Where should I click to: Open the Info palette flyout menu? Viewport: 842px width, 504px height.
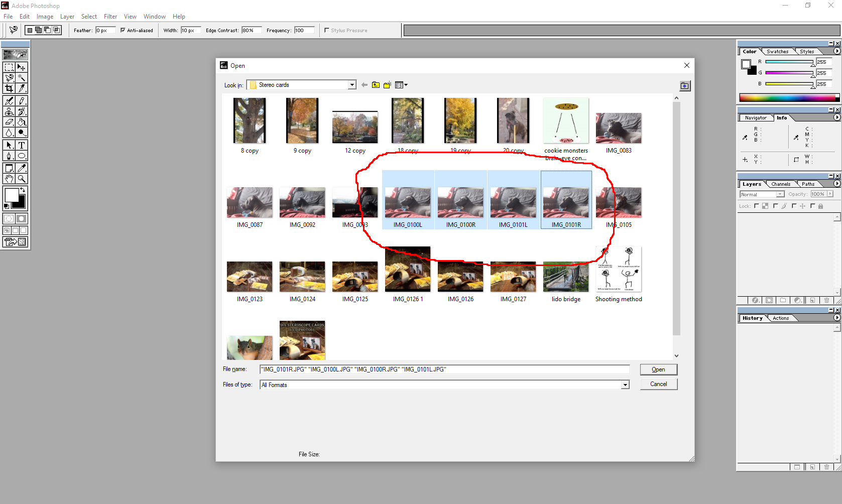(x=837, y=117)
